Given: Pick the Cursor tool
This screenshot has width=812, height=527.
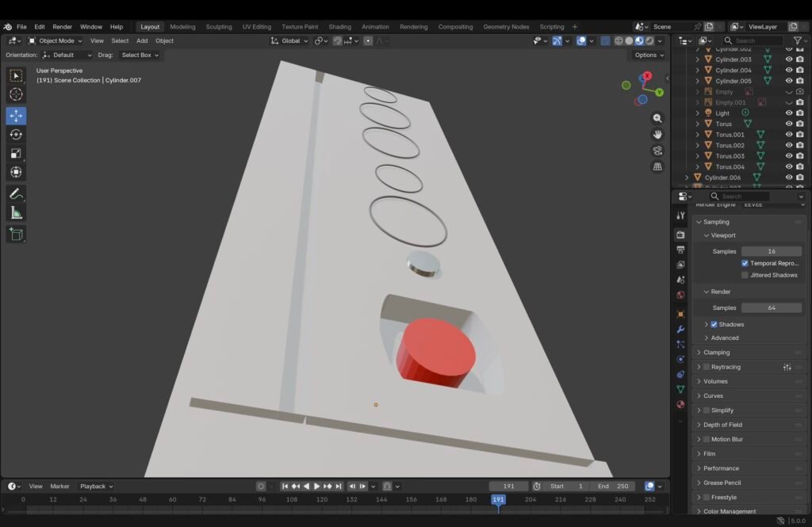Looking at the screenshot, I should [16, 95].
